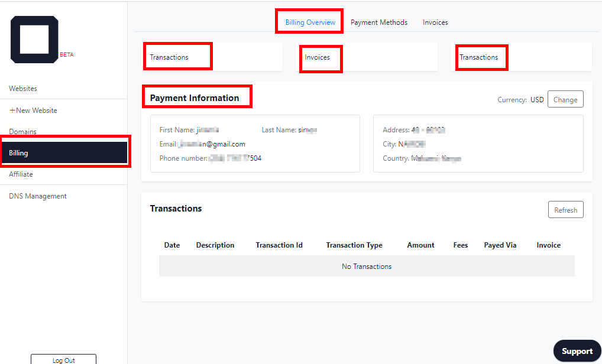Open the Affiliate section

point(21,174)
